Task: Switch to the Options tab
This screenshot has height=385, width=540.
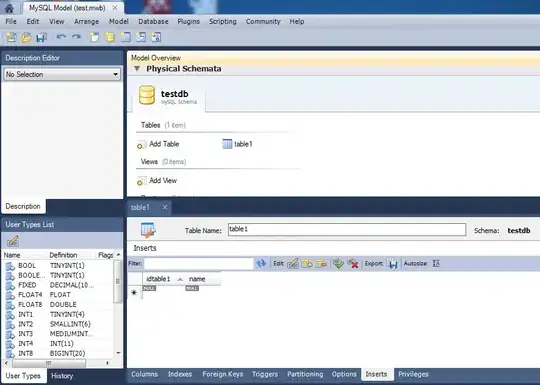Action: pyautogui.click(x=344, y=374)
